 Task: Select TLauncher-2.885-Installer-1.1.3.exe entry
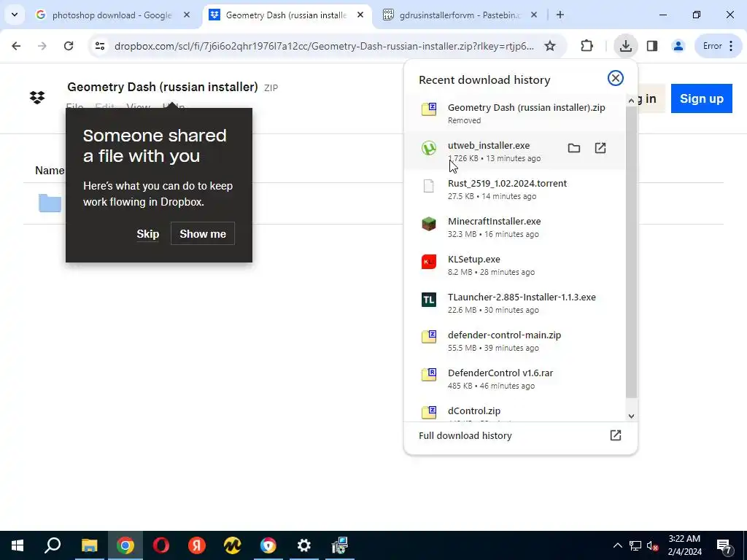(514, 303)
